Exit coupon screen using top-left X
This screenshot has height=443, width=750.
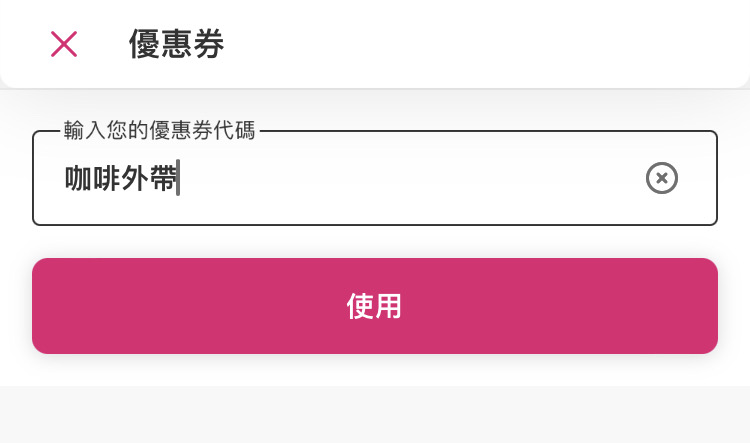pos(64,44)
